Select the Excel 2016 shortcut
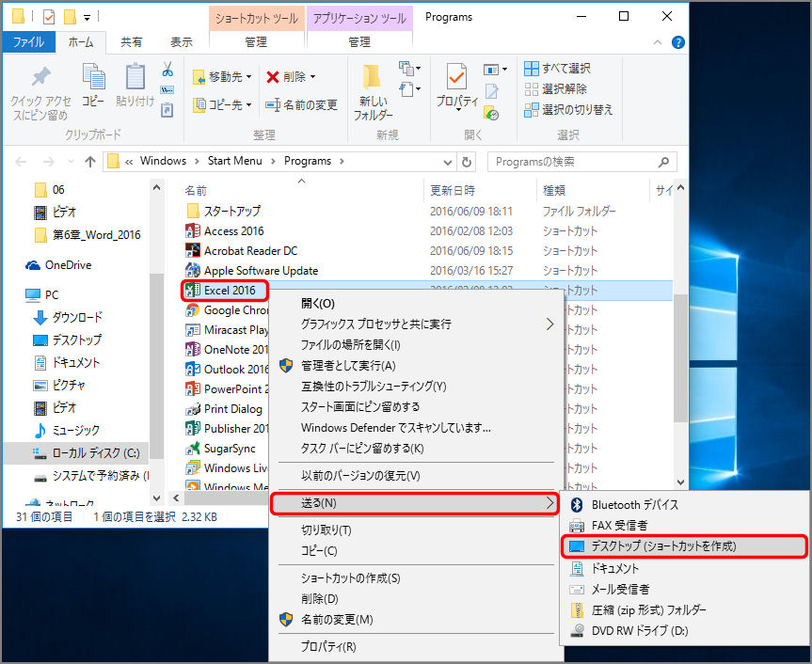Viewport: 812px width, 664px height. [x=224, y=291]
